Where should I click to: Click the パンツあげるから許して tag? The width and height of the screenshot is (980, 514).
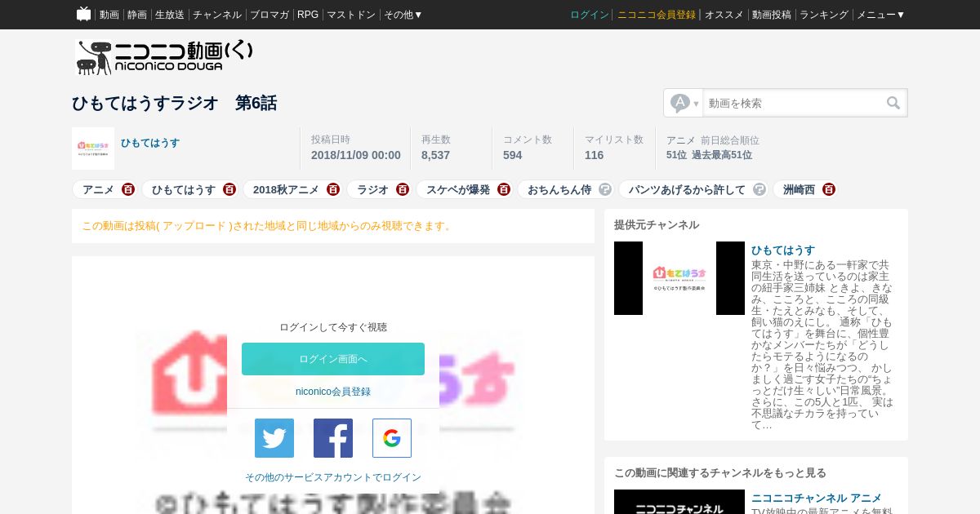(x=687, y=189)
